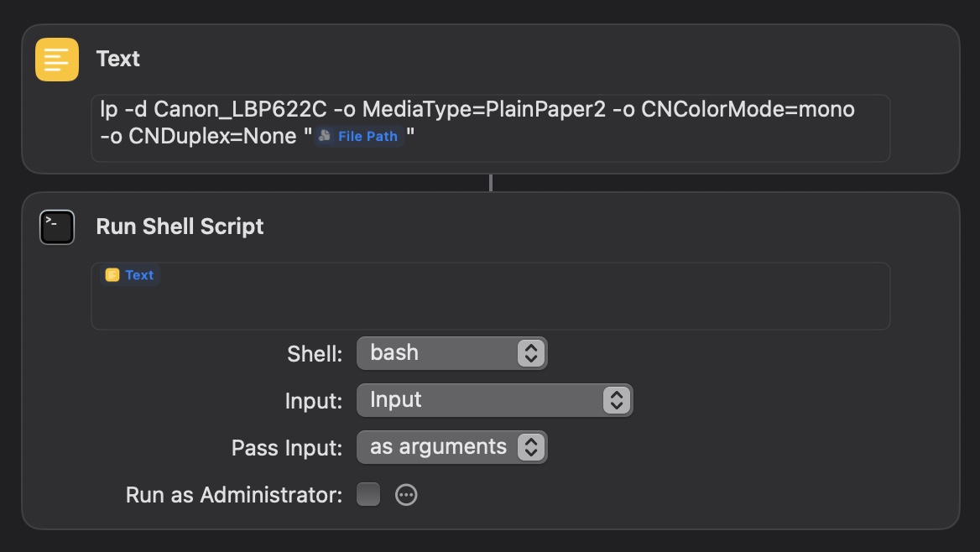Screen dimensions: 980x552
Task: Click the up-down arrows on the bash selector
Action: pos(530,353)
